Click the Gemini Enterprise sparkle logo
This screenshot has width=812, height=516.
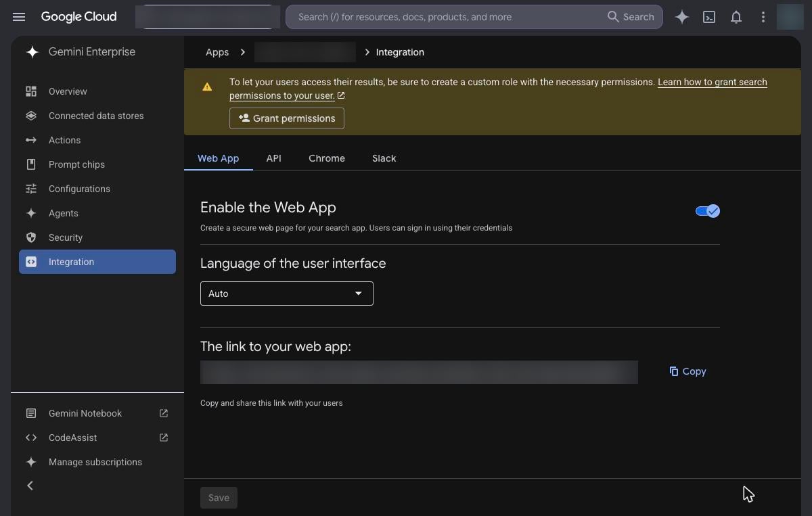click(32, 52)
